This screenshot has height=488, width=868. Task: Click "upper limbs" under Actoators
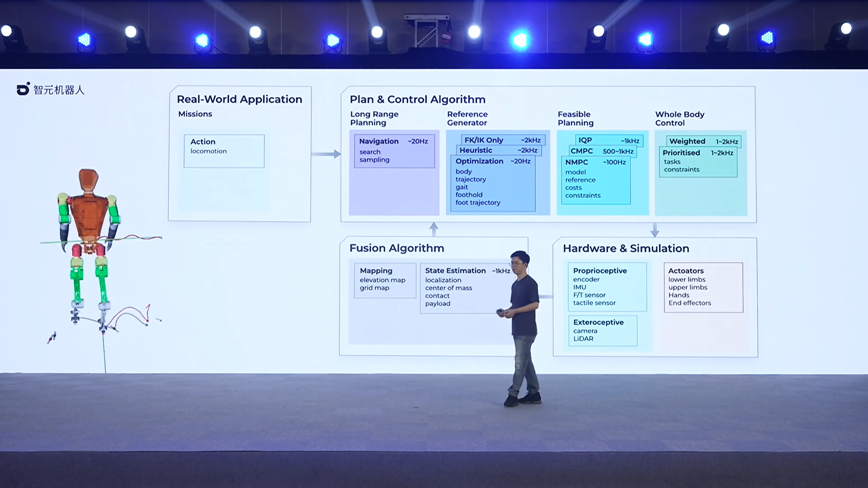[688, 287]
